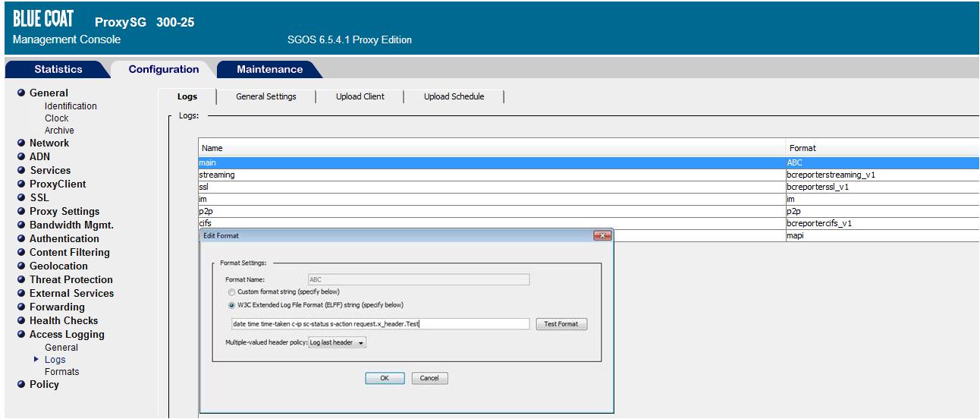Click the Access Logging bullet icon
This screenshot has height=419, width=980.
click(x=21, y=334)
